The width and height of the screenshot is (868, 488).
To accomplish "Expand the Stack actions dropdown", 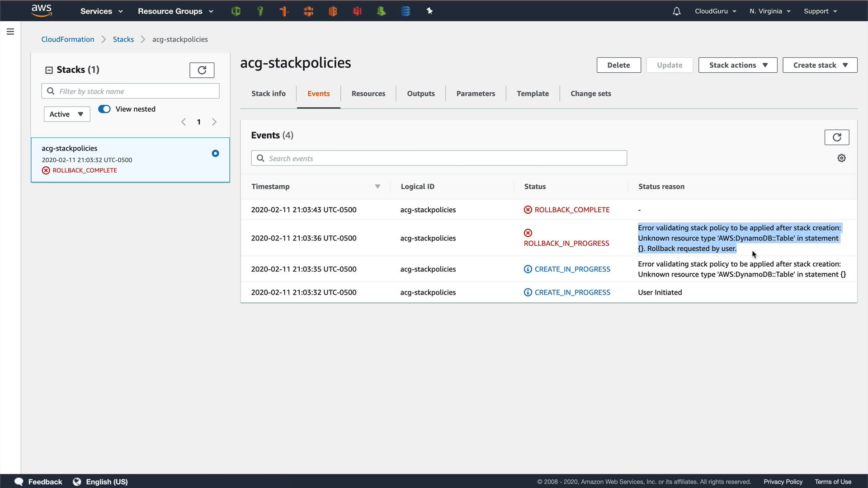I will (x=737, y=65).
